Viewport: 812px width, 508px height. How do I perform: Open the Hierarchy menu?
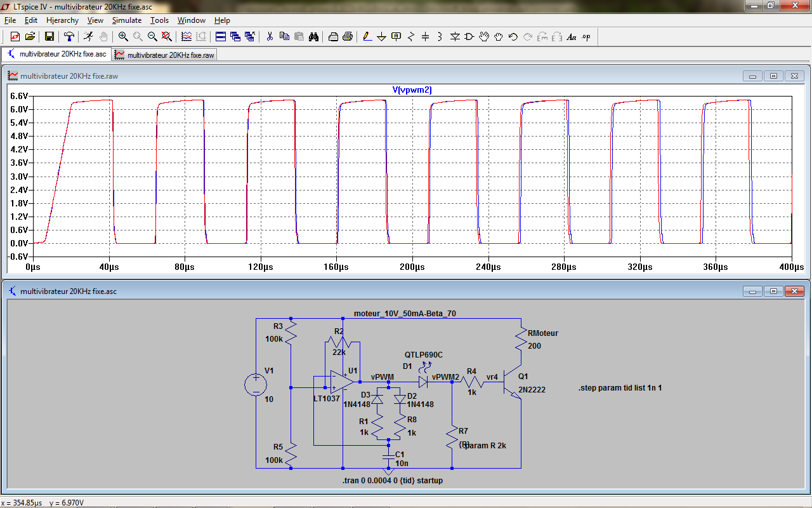(62, 20)
